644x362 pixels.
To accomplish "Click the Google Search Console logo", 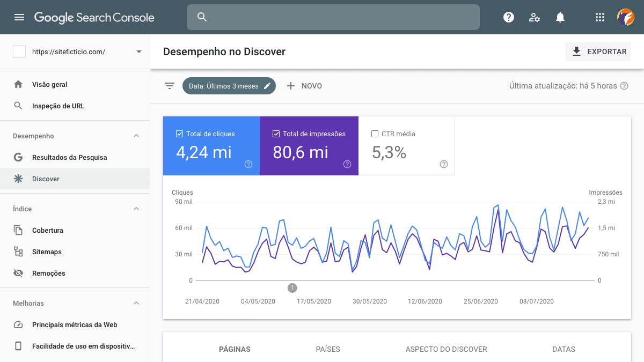I will tap(94, 17).
